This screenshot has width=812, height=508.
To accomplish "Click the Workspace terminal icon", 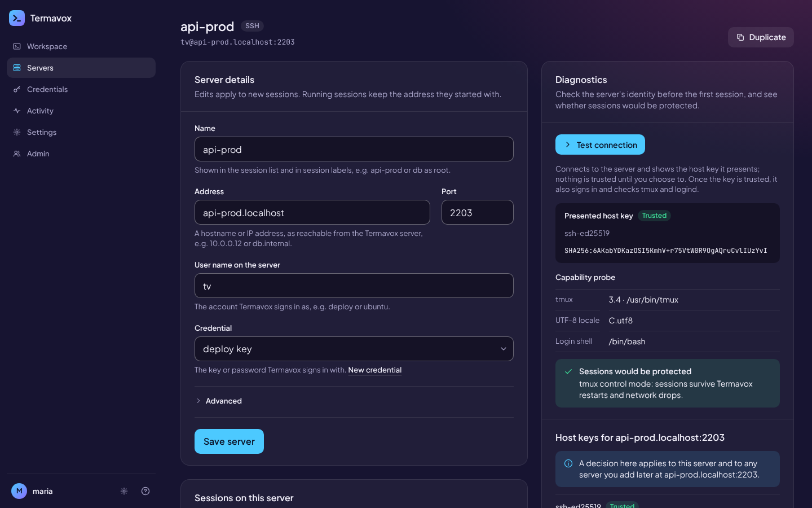I will [x=17, y=46].
